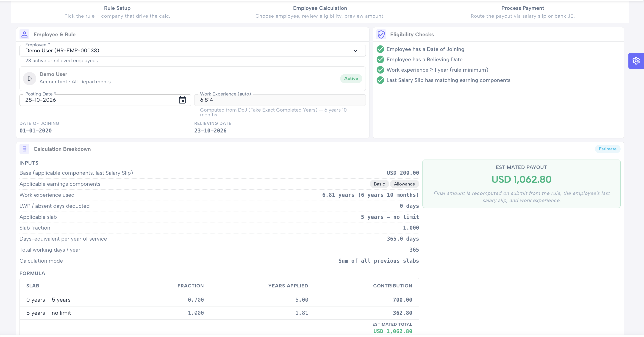Click the calculator icon beside Calculation Breakdown
This screenshot has height=337, width=644.
click(x=25, y=149)
